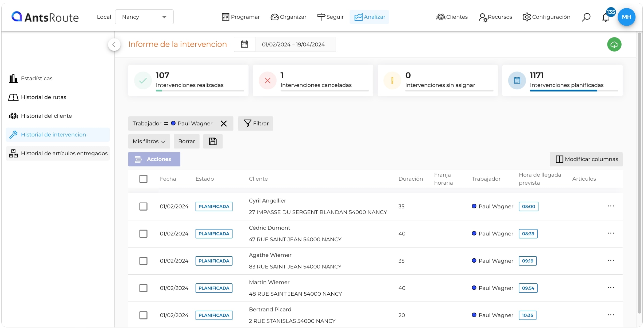Open Estadísticas in the sidebar
Viewport: 644px width, 331px height.
coord(58,78)
